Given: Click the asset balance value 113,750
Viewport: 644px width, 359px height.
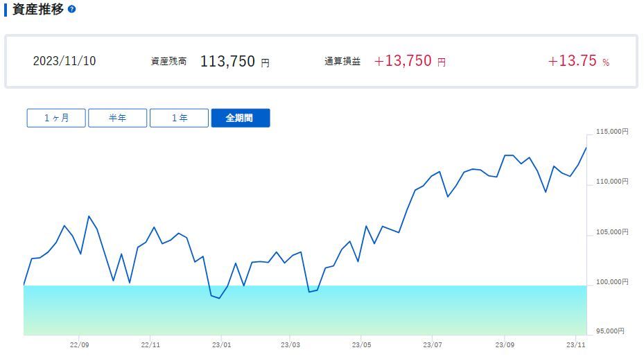Looking at the screenshot, I should point(227,61).
